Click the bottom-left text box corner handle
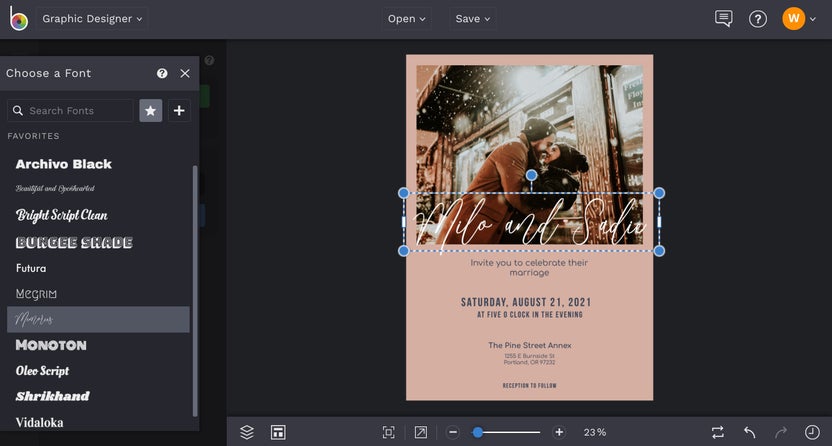Viewport: 832px width, 446px height. coord(403,251)
